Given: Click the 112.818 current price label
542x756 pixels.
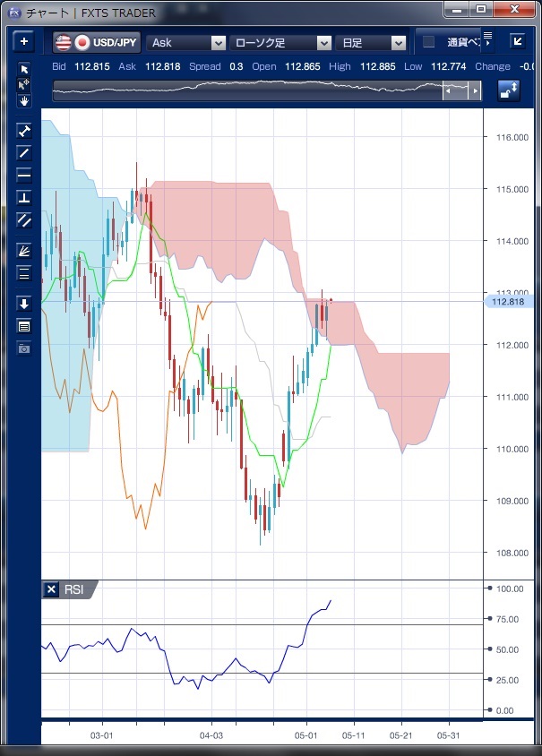Looking at the screenshot, I should (508, 303).
